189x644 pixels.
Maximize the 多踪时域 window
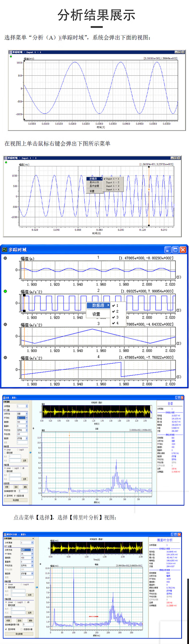click(175, 250)
